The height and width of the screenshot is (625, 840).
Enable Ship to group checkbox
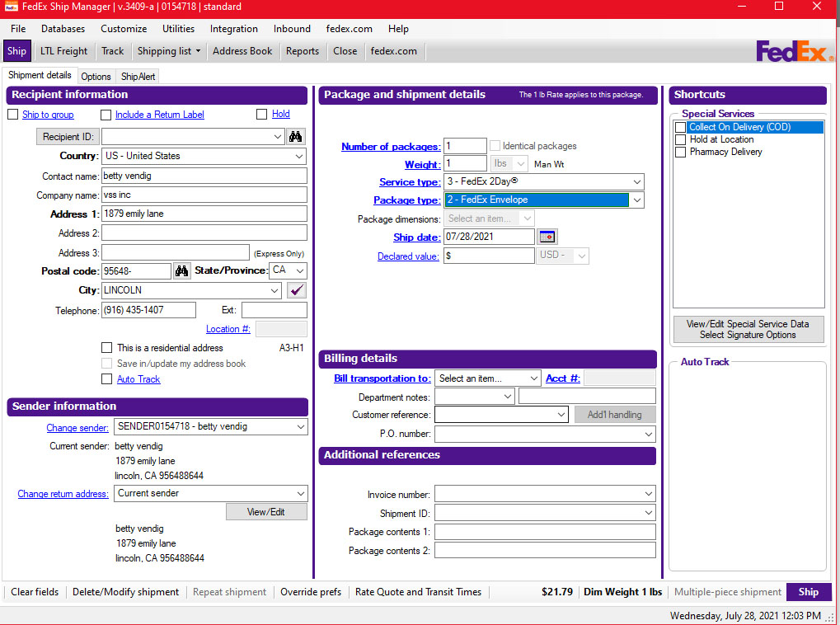13,115
